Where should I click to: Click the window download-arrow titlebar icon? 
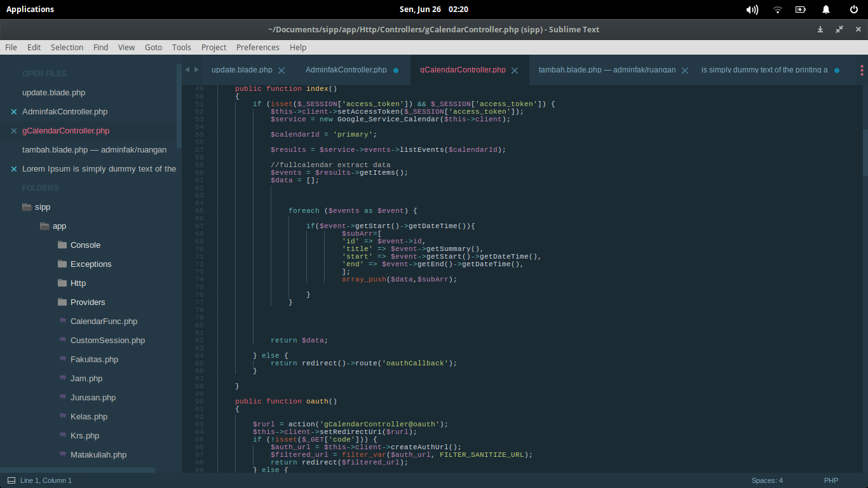point(820,29)
